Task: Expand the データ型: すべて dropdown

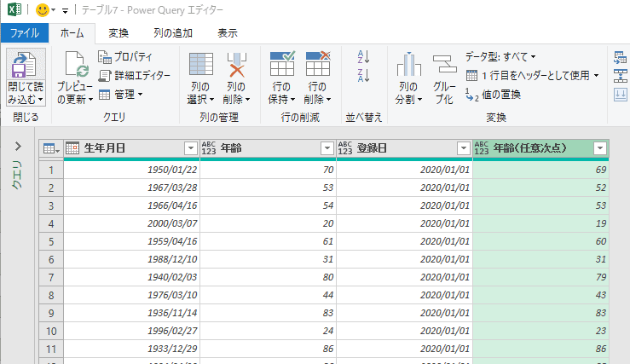Action: click(x=501, y=56)
